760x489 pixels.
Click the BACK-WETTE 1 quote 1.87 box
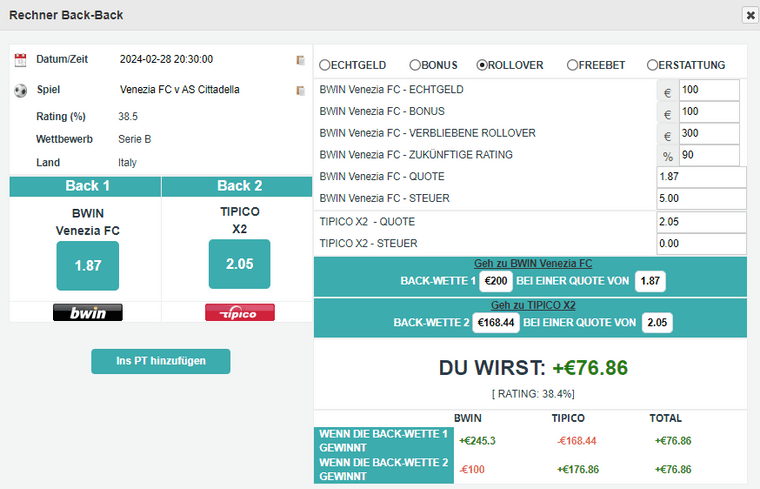[650, 281]
